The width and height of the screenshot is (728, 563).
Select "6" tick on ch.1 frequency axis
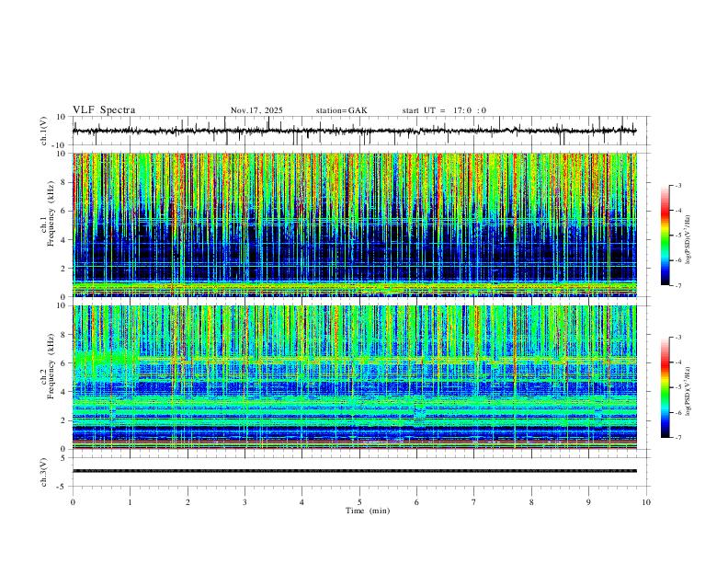63,211
